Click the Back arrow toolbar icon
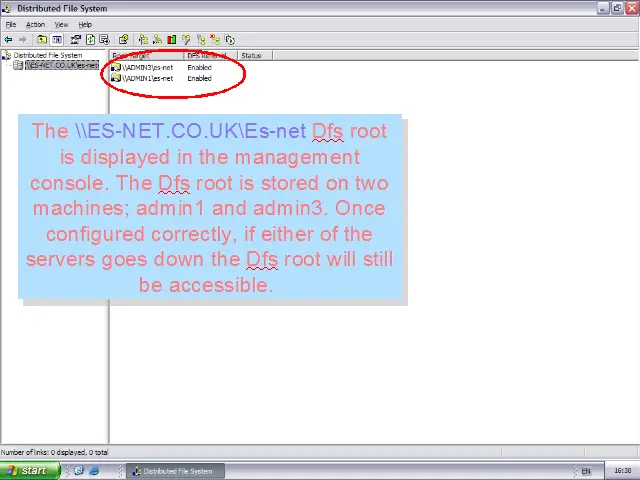 click(8, 40)
